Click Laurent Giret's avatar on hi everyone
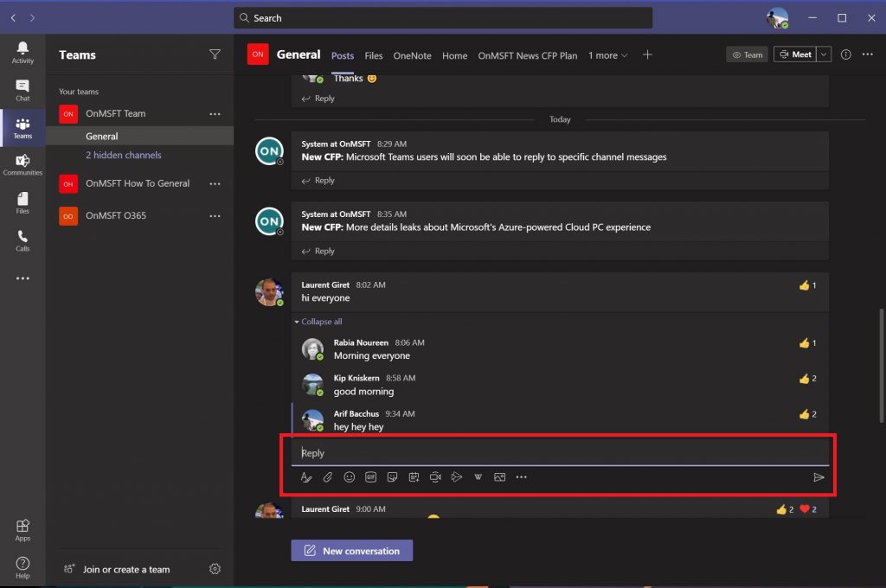886x588 pixels. (269, 292)
